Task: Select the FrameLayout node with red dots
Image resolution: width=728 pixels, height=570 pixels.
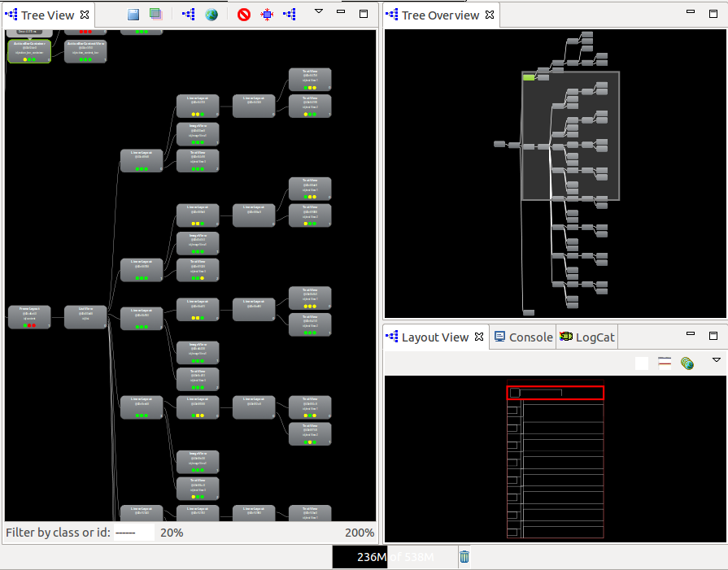Action: click(29, 317)
